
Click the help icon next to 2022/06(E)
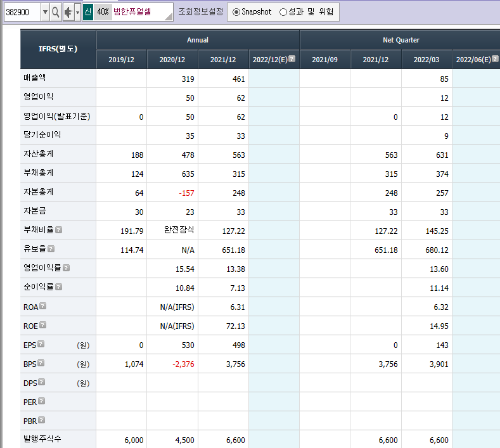coord(495,58)
